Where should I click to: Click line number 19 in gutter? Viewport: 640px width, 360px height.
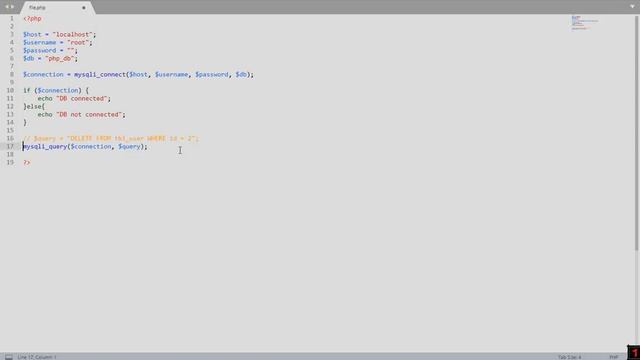(x=10, y=162)
